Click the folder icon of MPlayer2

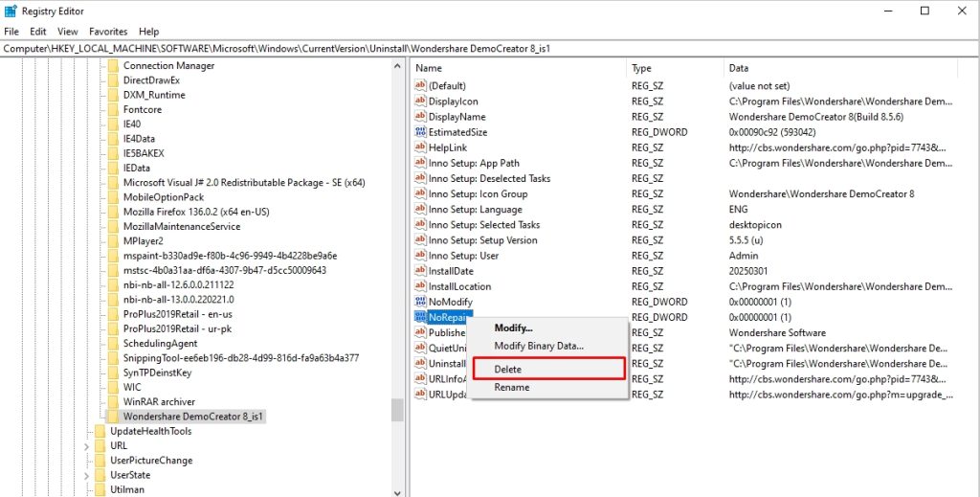(113, 240)
